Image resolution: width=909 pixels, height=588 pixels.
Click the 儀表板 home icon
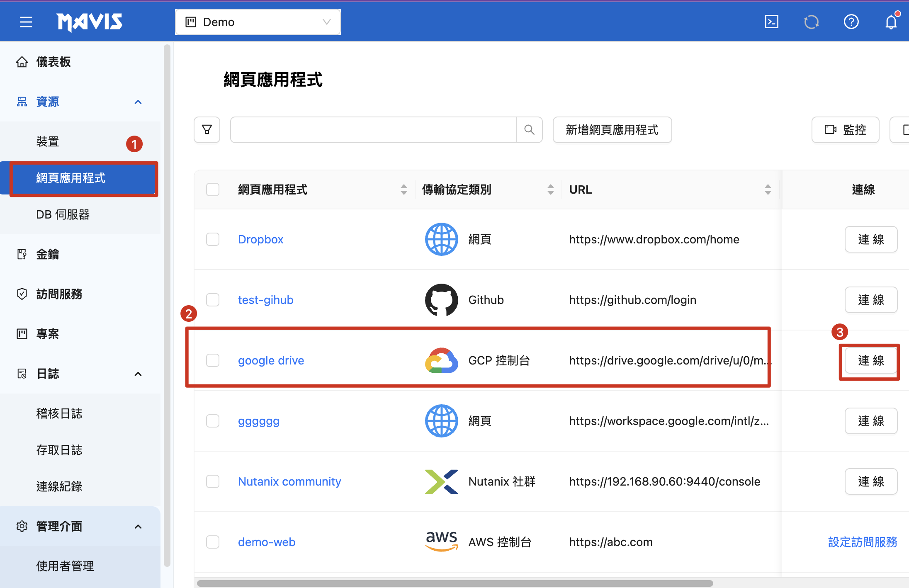22,62
